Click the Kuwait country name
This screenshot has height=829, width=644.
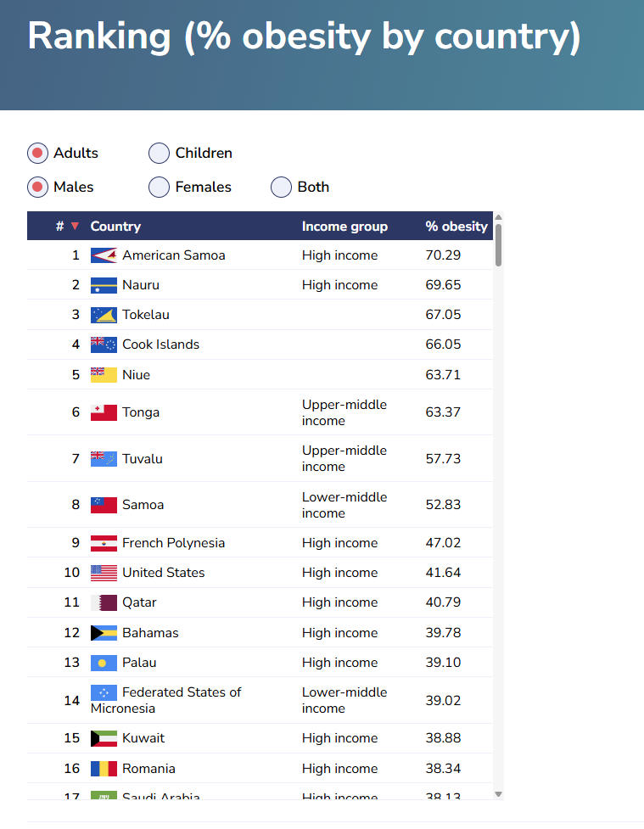pyautogui.click(x=143, y=738)
